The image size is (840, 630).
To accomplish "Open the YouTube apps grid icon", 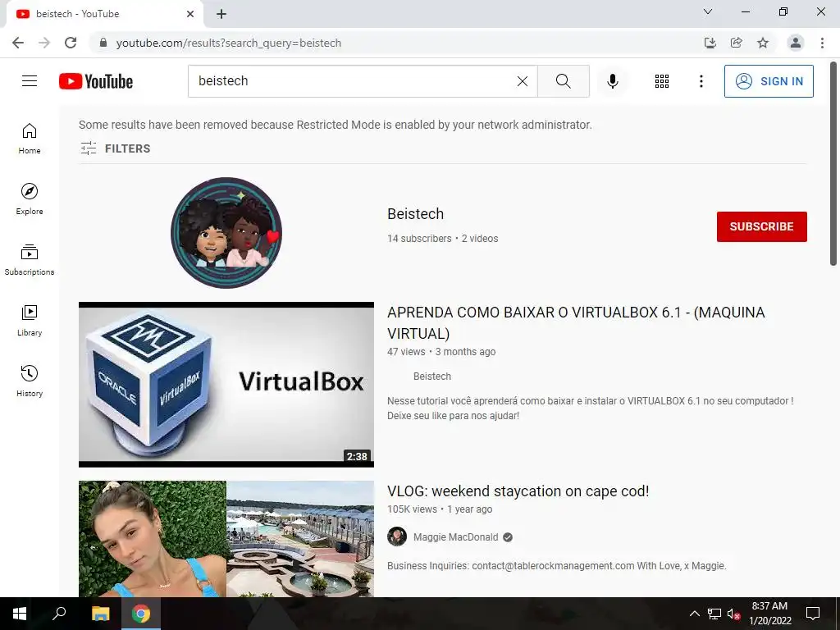I will click(662, 81).
